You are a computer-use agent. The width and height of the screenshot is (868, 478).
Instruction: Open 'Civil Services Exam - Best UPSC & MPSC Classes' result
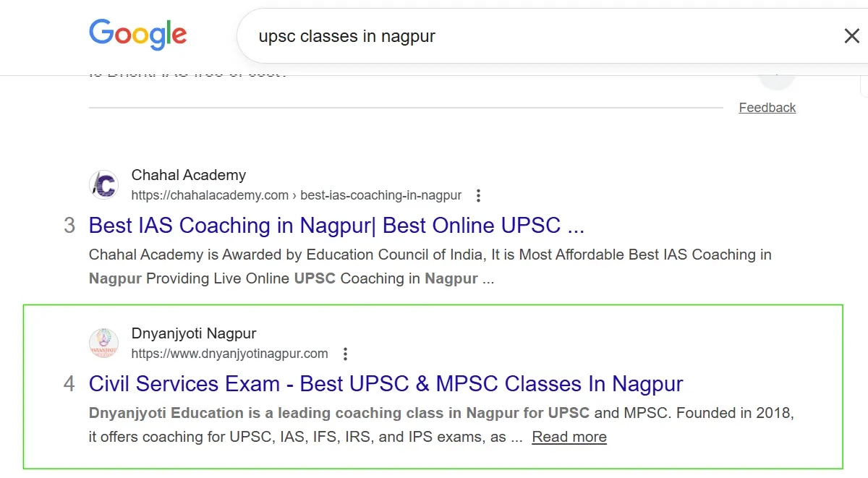tap(386, 384)
